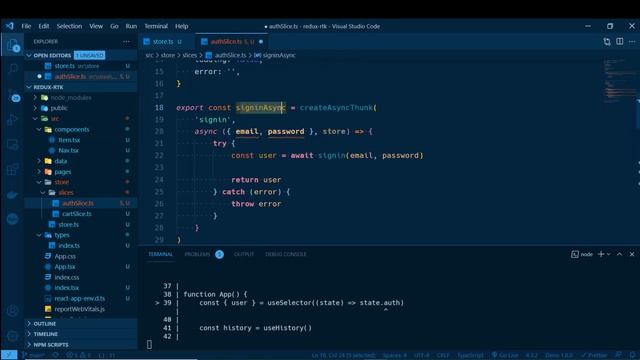This screenshot has width=640, height=360.
Task: Collapse the slices folder
Action: [x=43, y=192]
